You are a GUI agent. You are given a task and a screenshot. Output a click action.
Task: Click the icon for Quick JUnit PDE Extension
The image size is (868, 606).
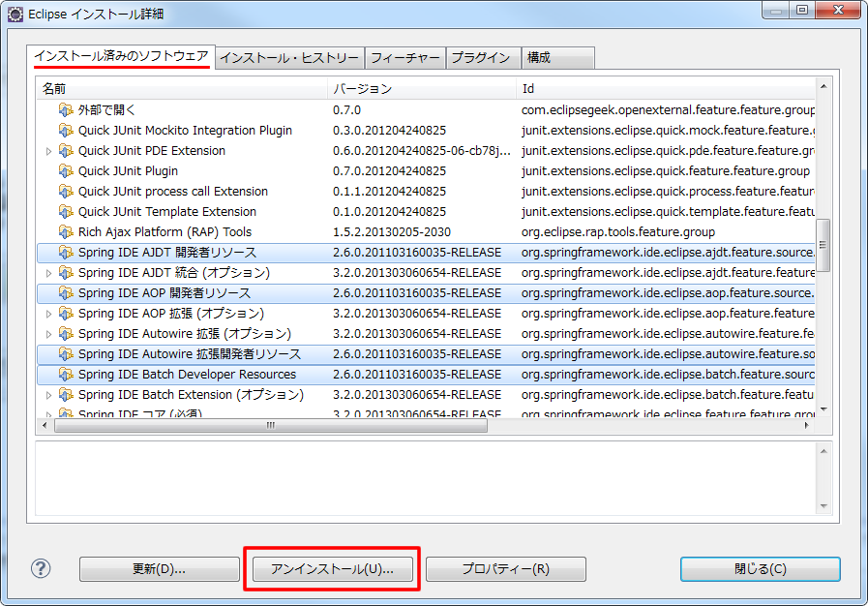(66, 151)
